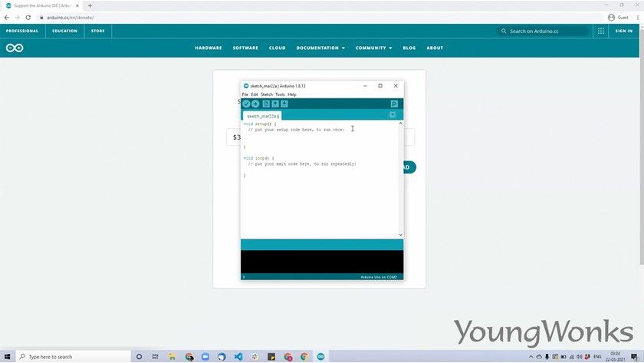This screenshot has height=363, width=644.
Task: Open Task View on the taskbar
Action: point(155,356)
